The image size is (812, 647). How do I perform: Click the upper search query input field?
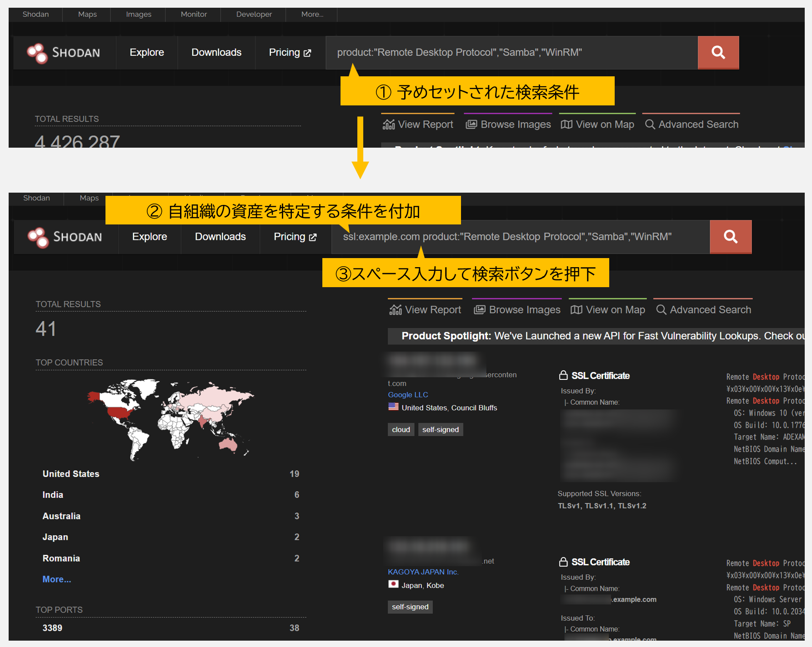click(x=511, y=53)
